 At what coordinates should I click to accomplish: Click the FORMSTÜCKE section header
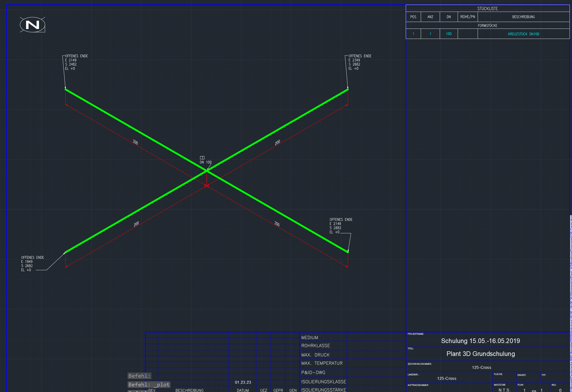click(487, 25)
